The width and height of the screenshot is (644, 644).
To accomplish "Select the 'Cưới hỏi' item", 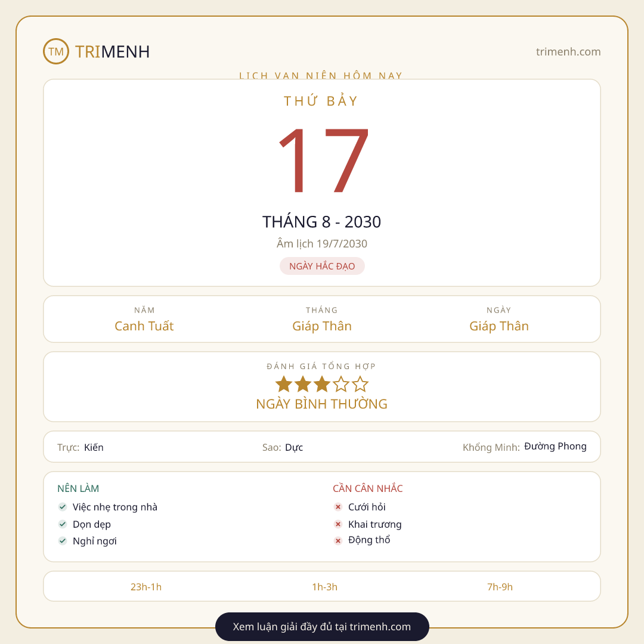I will click(367, 507).
